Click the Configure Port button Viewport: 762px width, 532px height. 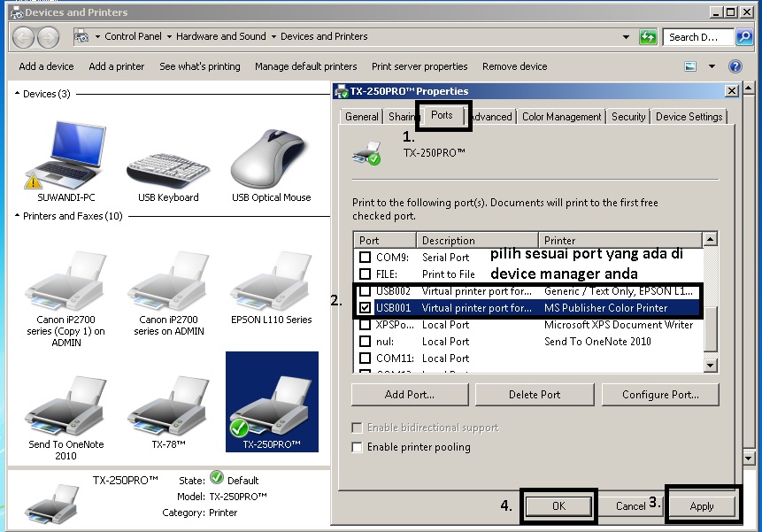point(660,395)
